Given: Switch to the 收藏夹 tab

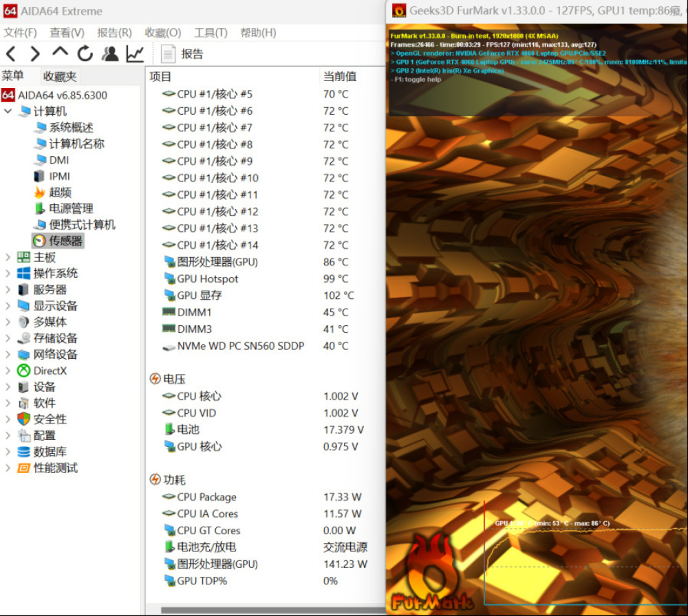Looking at the screenshot, I should tap(60, 76).
